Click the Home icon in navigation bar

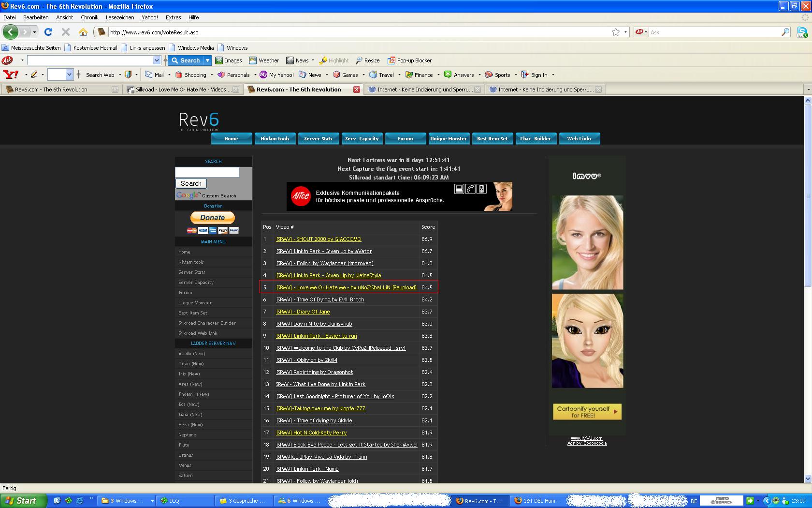tap(83, 32)
